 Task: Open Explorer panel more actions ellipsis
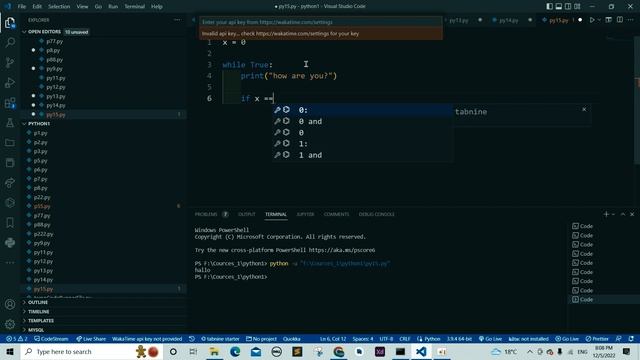pos(177,20)
